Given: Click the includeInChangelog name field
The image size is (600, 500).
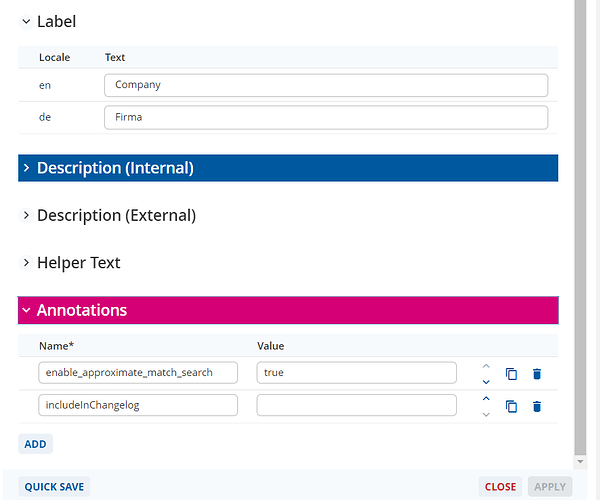Looking at the screenshot, I should (138, 405).
